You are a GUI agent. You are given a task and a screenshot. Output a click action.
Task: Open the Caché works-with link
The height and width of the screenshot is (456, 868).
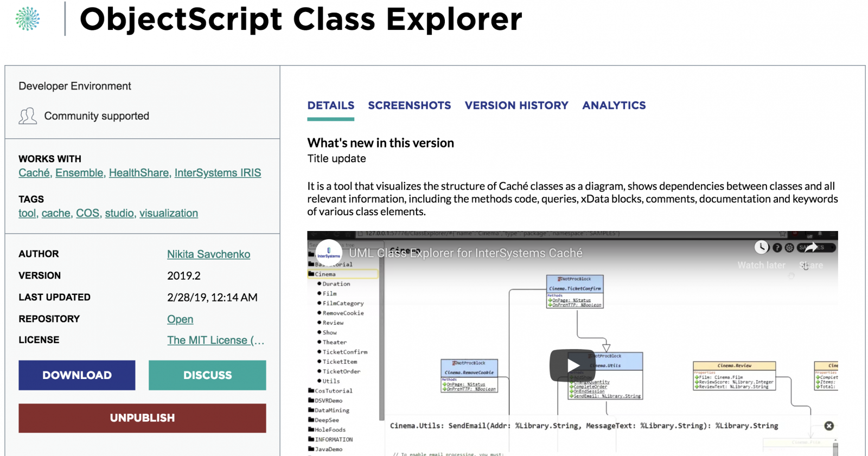pyautogui.click(x=34, y=173)
